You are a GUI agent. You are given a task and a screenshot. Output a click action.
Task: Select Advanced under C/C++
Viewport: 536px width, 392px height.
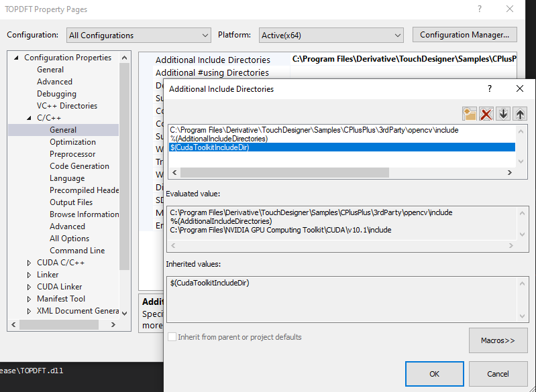(x=67, y=226)
